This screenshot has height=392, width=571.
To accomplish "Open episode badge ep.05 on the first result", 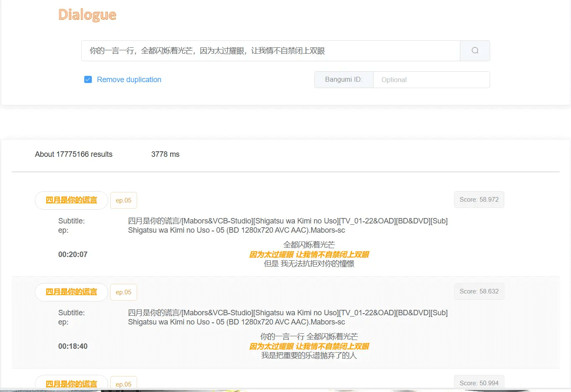I will point(123,200).
